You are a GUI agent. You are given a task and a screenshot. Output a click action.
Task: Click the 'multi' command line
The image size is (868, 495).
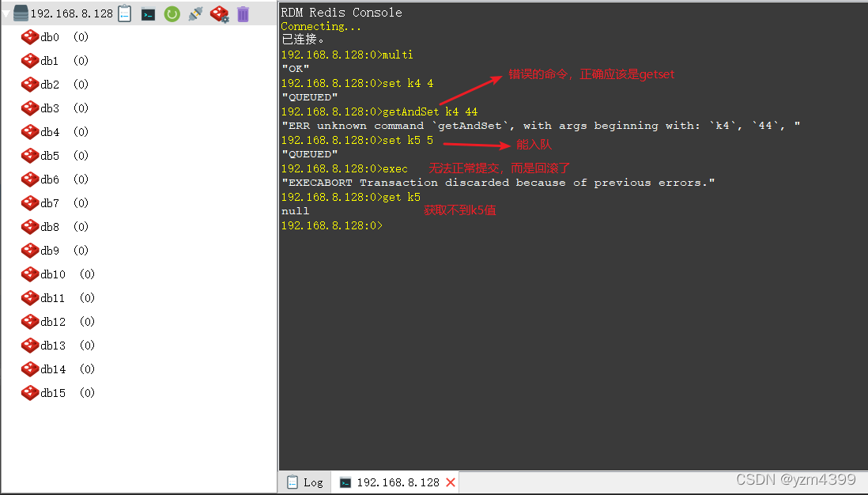coord(347,55)
